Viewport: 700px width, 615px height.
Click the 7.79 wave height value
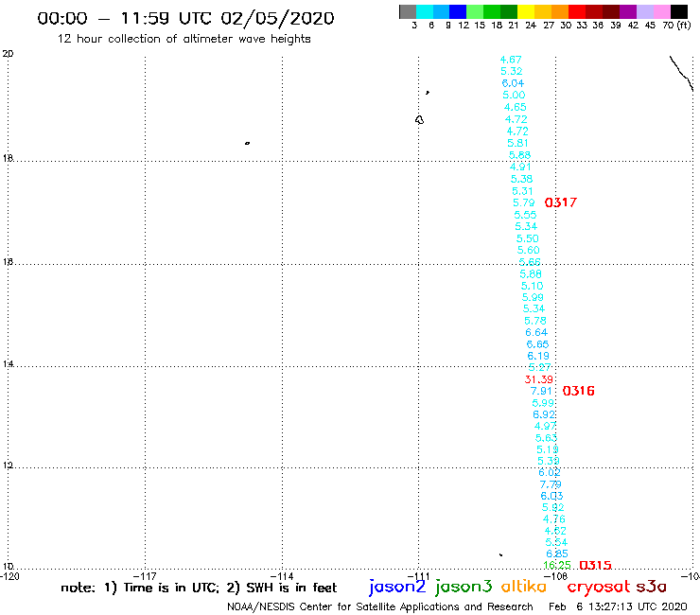point(551,484)
